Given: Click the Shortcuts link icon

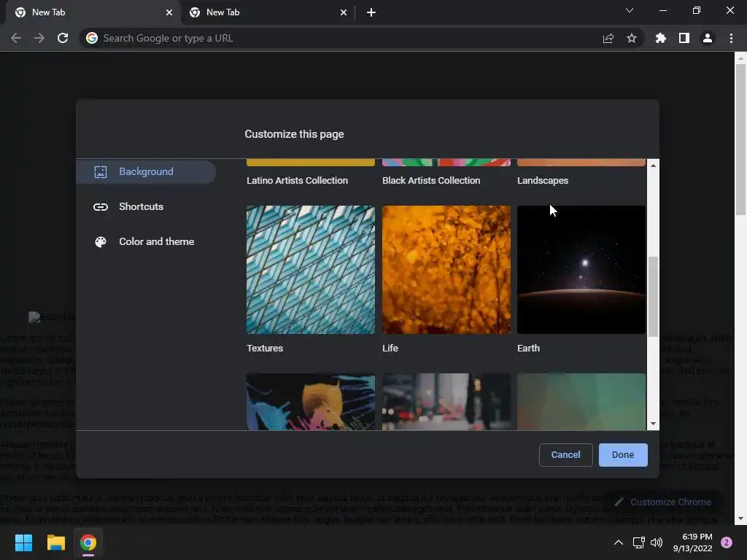Looking at the screenshot, I should pos(101,206).
